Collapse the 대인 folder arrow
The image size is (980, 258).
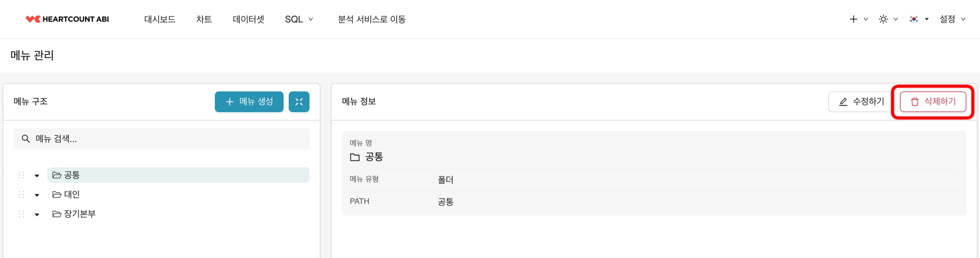click(37, 195)
